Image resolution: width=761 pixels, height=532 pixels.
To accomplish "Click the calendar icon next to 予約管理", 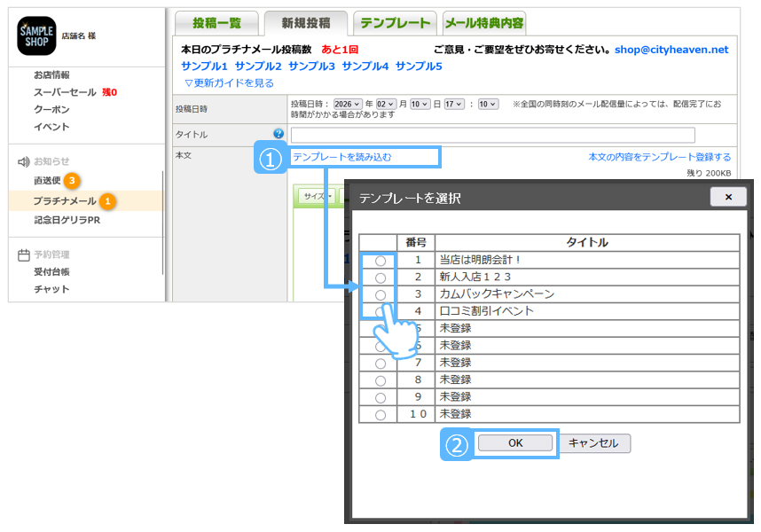I will (24, 254).
